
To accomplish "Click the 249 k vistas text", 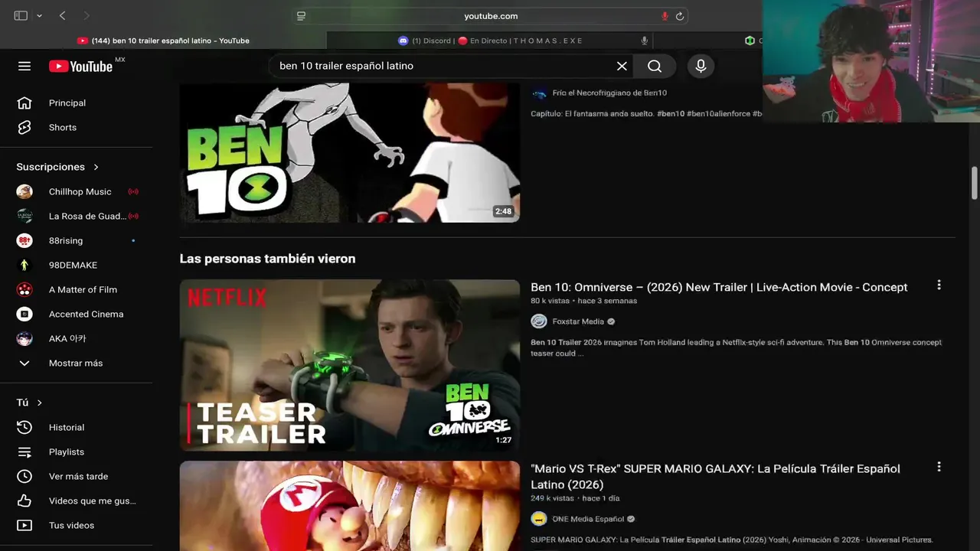I will pos(552,498).
